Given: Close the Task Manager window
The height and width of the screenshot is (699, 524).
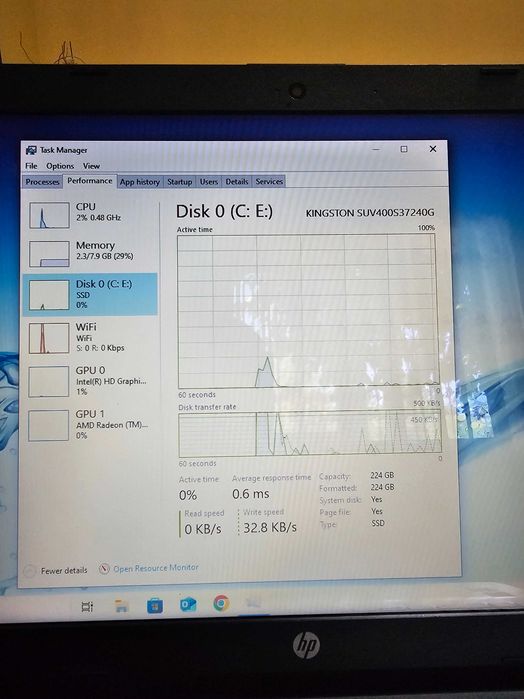Looking at the screenshot, I should (x=433, y=149).
